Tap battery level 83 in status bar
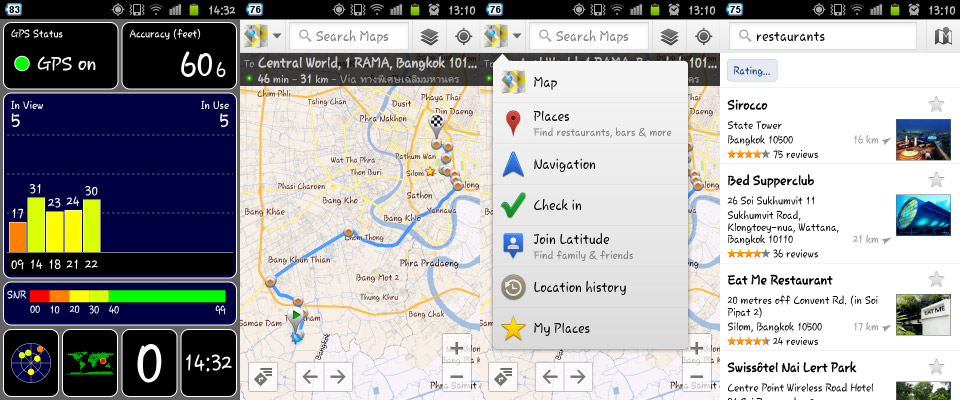This screenshot has height=400, width=960. 13,9
